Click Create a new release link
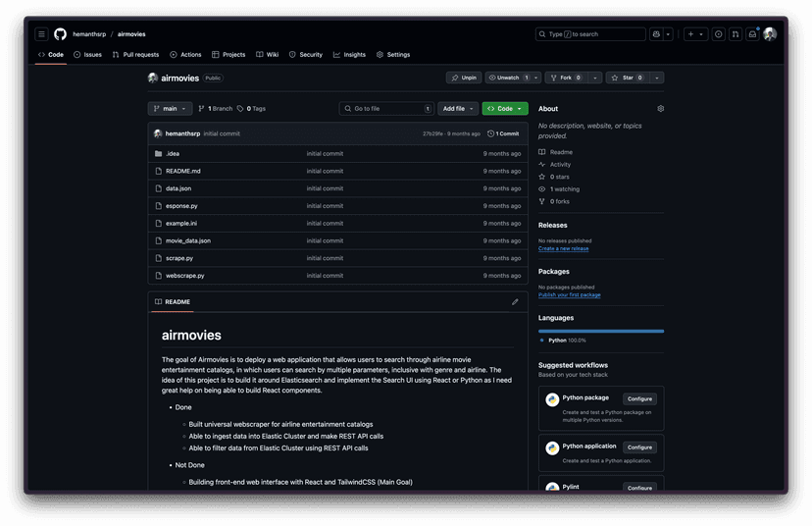Viewport: 812px width, 526px height. click(x=563, y=248)
